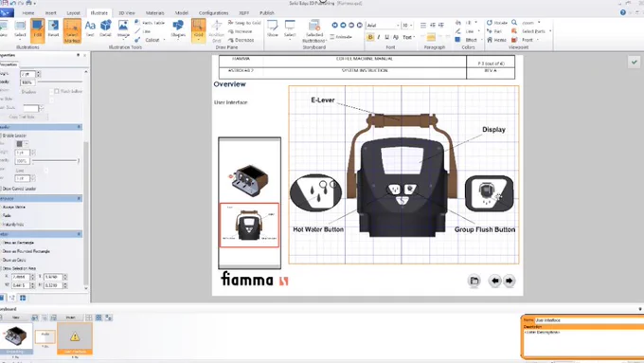644x363 pixels.
Task: Confirm with the green checkmark
Action: click(635, 62)
